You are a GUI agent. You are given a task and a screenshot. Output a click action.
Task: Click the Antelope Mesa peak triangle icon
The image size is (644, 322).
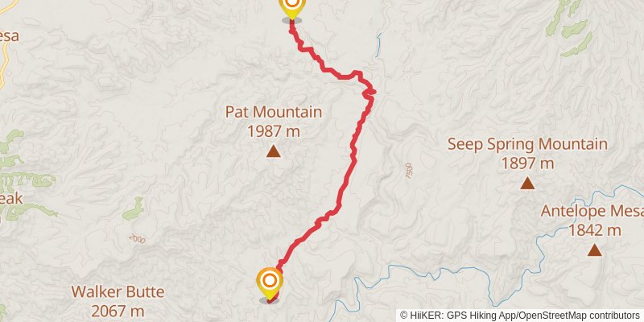point(594,250)
